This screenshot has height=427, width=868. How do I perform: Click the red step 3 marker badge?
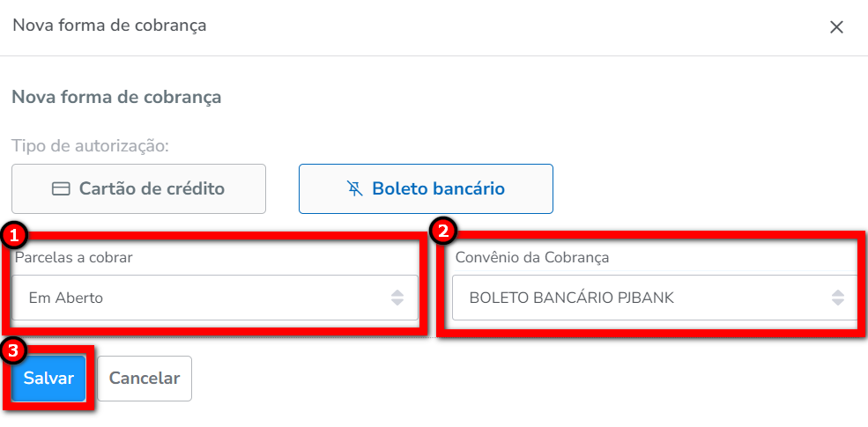13,350
